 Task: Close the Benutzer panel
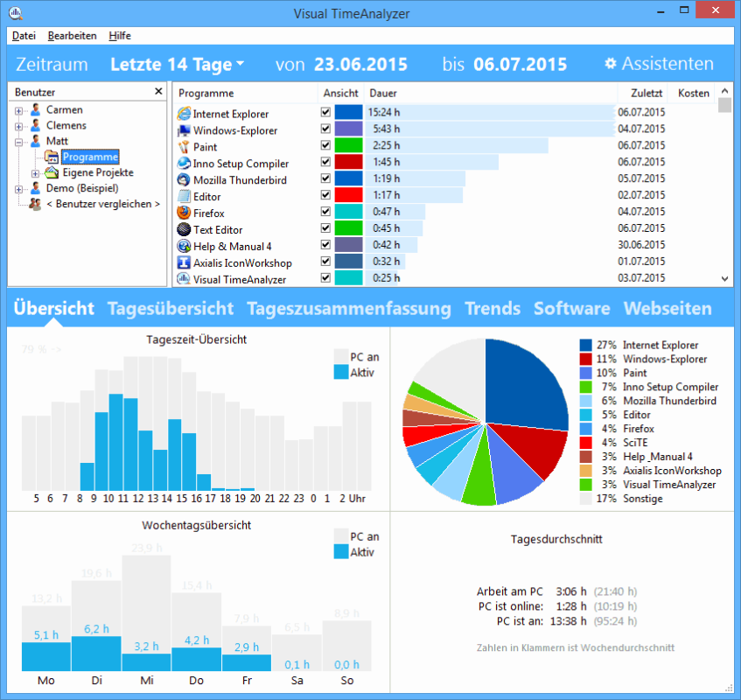click(x=158, y=91)
